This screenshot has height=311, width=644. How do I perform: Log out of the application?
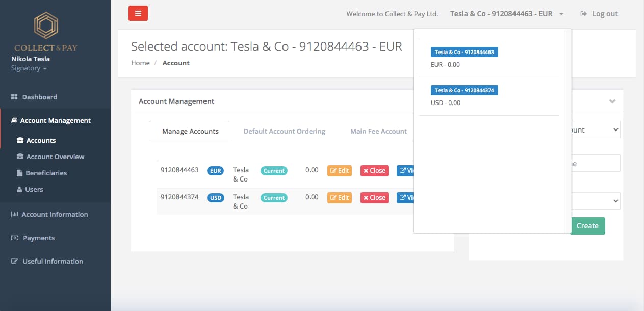pyautogui.click(x=599, y=14)
